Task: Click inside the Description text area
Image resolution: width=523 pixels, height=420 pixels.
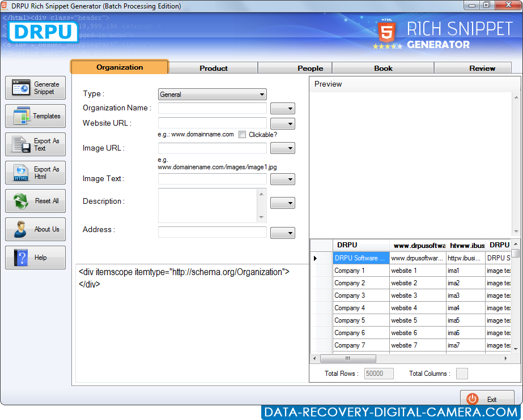Action: point(208,205)
